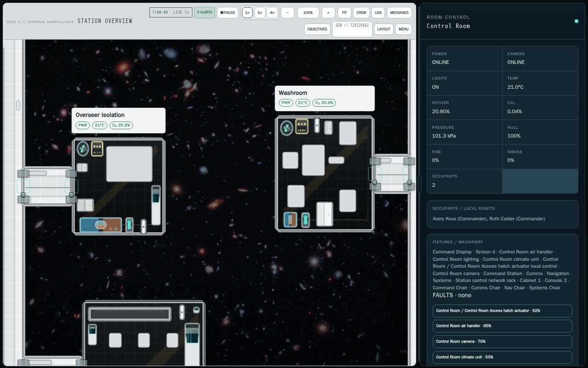Set simulation speed to 4×
588x368 pixels.
272,12
